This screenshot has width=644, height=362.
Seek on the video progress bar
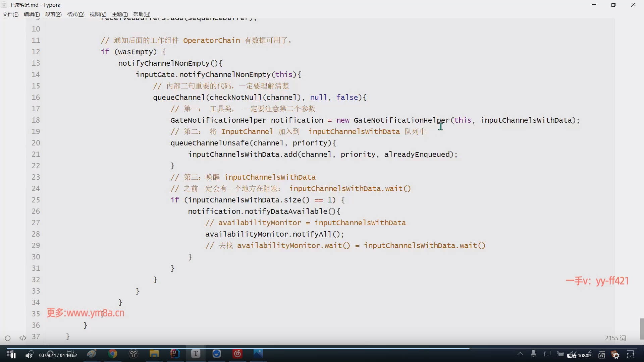(x=322, y=349)
